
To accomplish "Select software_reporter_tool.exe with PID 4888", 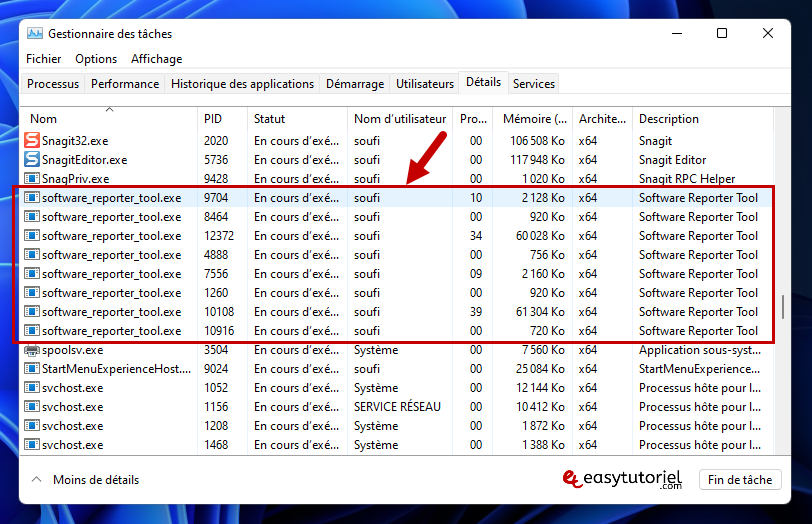I will 111,255.
